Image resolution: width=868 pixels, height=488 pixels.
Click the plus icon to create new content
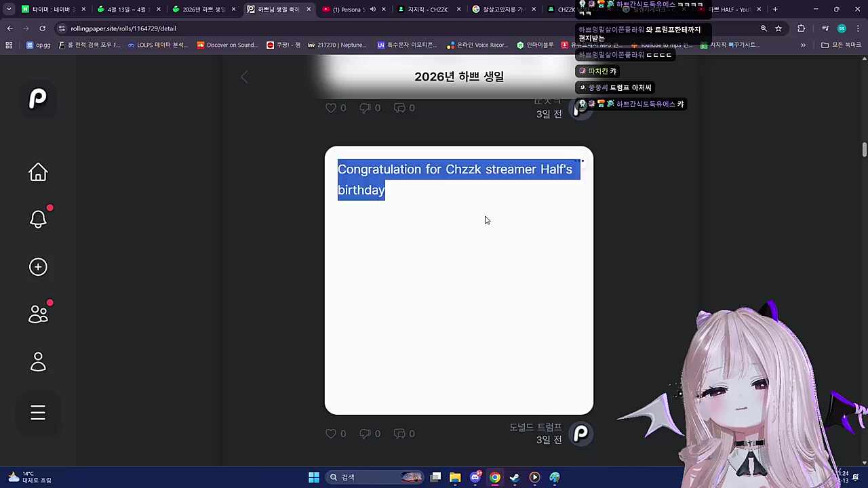click(38, 266)
